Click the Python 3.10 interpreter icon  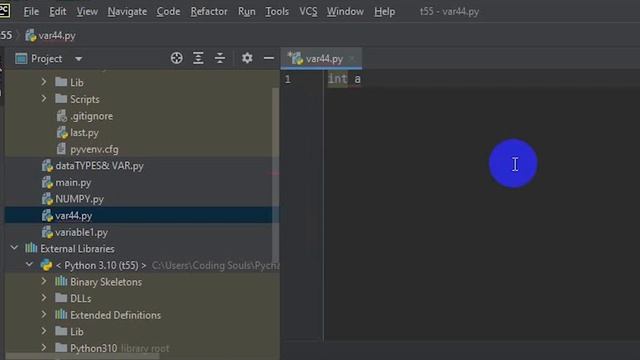pos(46,265)
